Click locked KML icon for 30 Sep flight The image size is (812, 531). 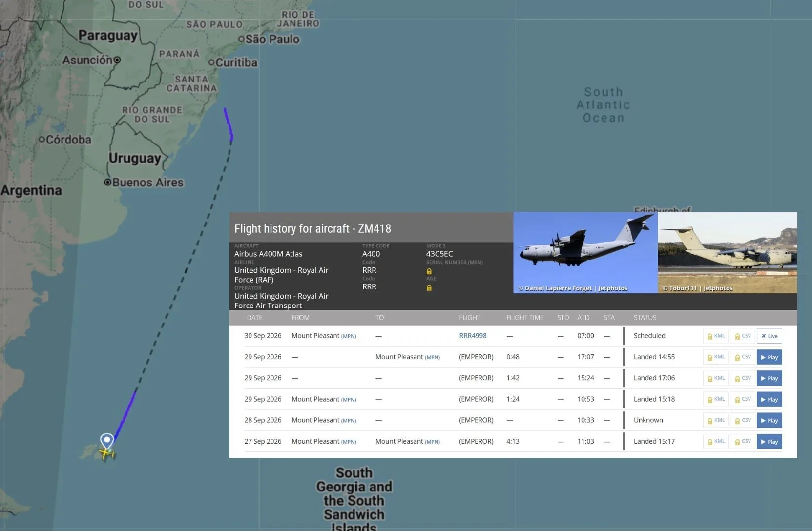click(x=716, y=336)
